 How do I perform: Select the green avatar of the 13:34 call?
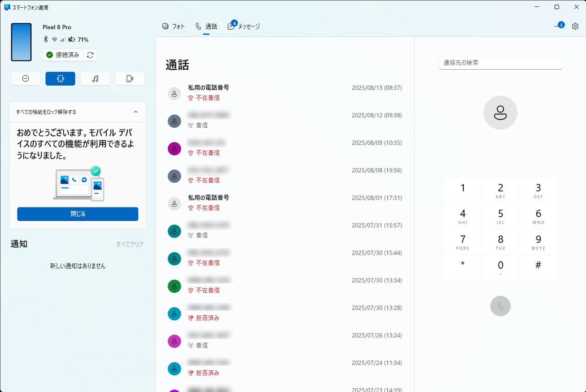174,286
